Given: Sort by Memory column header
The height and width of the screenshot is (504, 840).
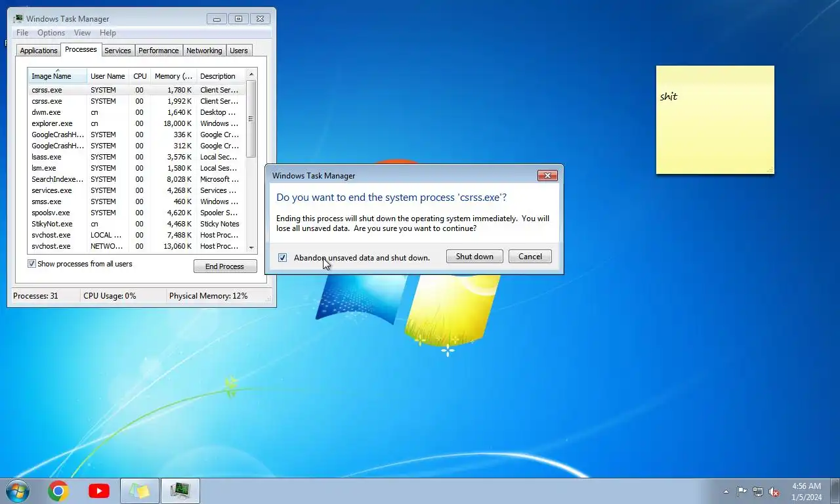Looking at the screenshot, I should click(x=173, y=76).
